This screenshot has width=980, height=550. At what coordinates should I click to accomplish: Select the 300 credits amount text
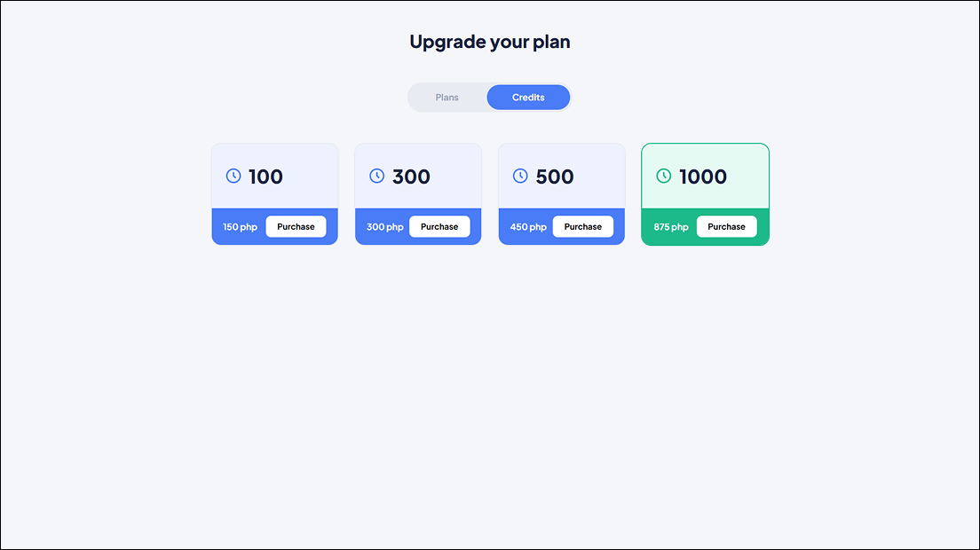(411, 177)
